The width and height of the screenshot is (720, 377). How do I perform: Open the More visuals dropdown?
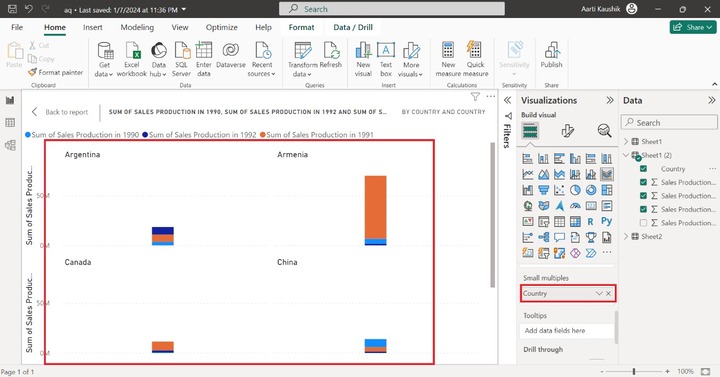[410, 73]
